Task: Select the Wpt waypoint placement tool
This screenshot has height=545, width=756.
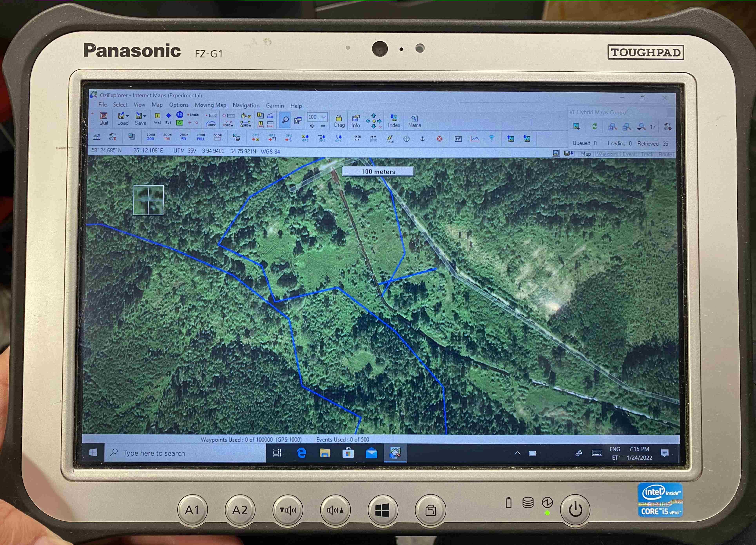Action: coord(158,118)
